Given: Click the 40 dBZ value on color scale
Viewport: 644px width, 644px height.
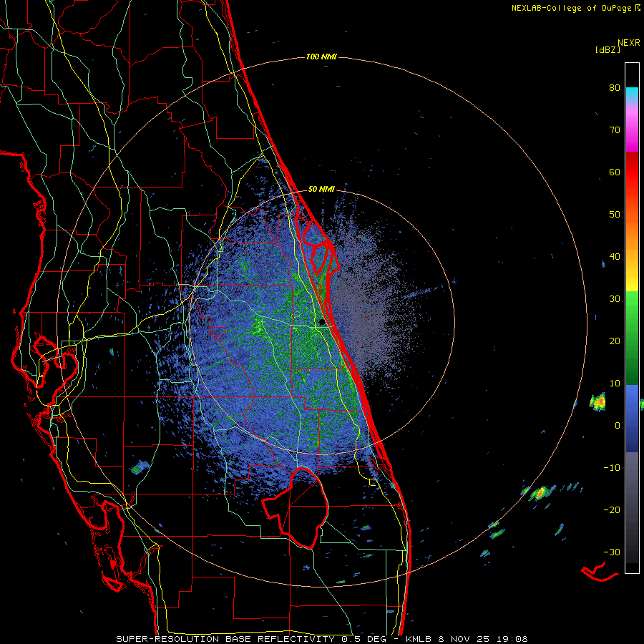Looking at the screenshot, I should click(x=615, y=257).
